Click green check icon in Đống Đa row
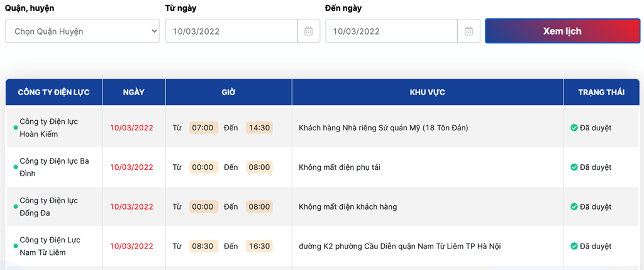Viewport: 644px width, 270px height. pos(574,206)
